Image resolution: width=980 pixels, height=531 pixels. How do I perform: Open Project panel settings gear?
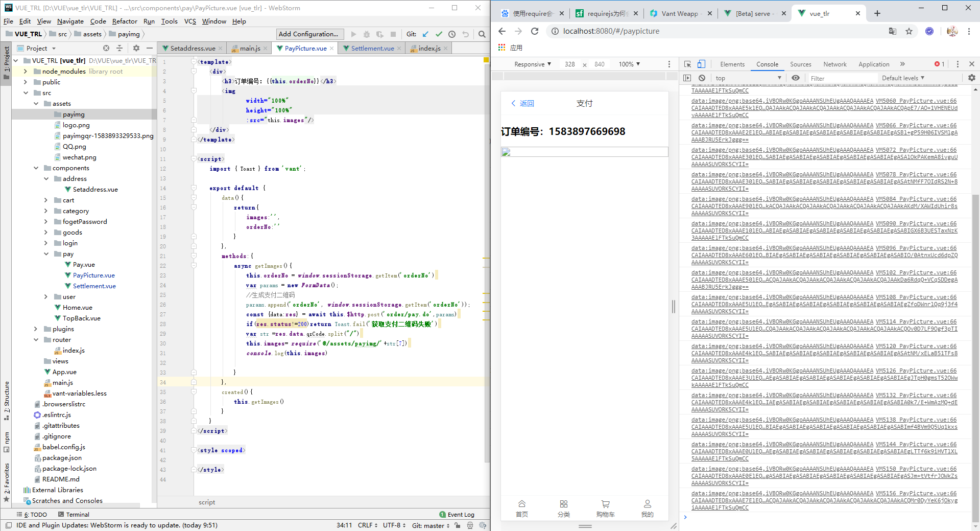point(136,48)
